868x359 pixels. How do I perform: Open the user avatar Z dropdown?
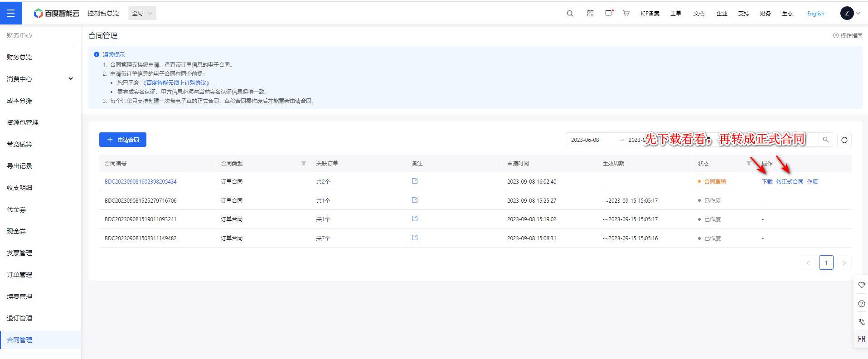pos(850,14)
